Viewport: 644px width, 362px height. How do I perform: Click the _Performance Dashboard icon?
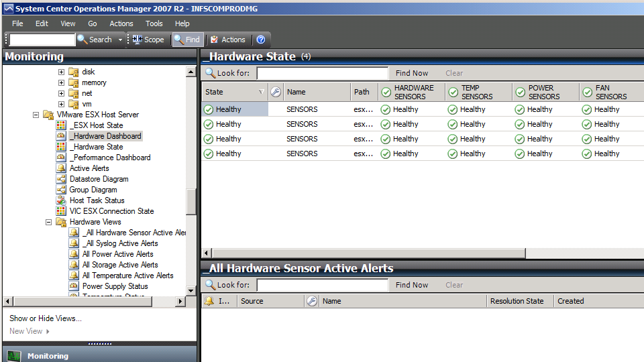coord(61,157)
